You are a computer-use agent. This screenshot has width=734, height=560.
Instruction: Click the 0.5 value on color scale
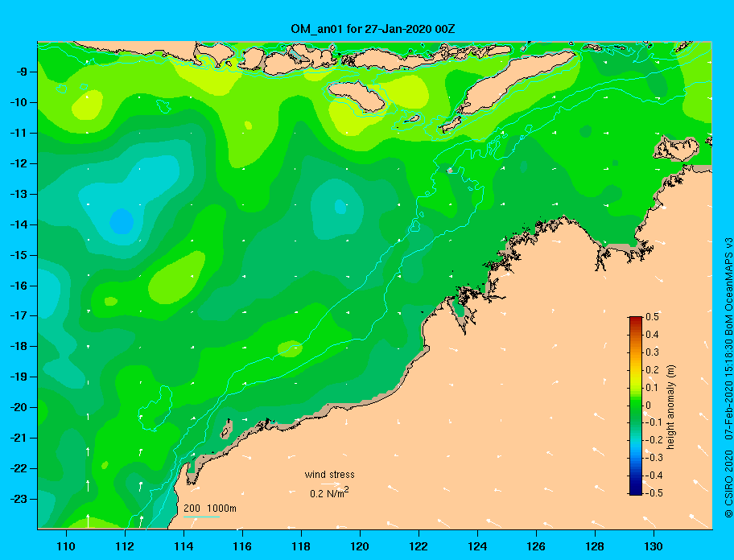point(653,317)
